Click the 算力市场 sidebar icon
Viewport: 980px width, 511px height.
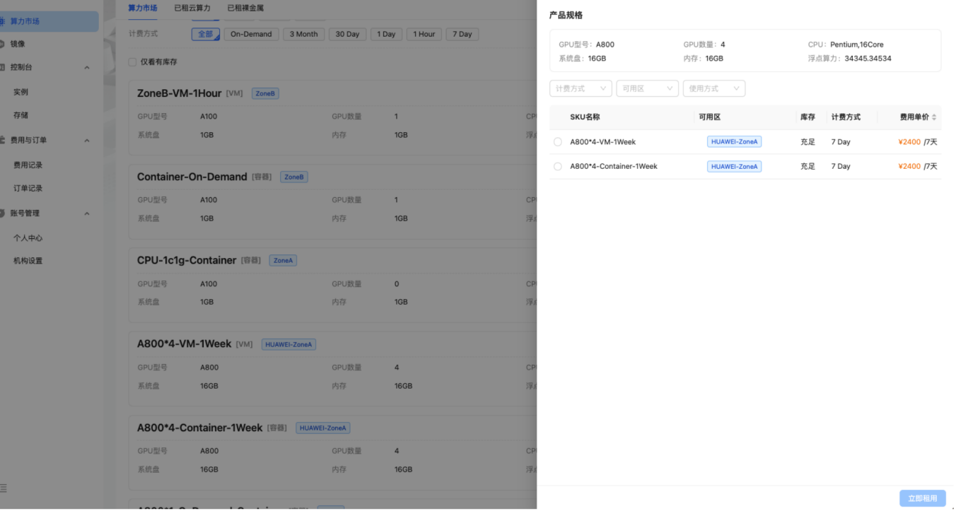pos(3,21)
